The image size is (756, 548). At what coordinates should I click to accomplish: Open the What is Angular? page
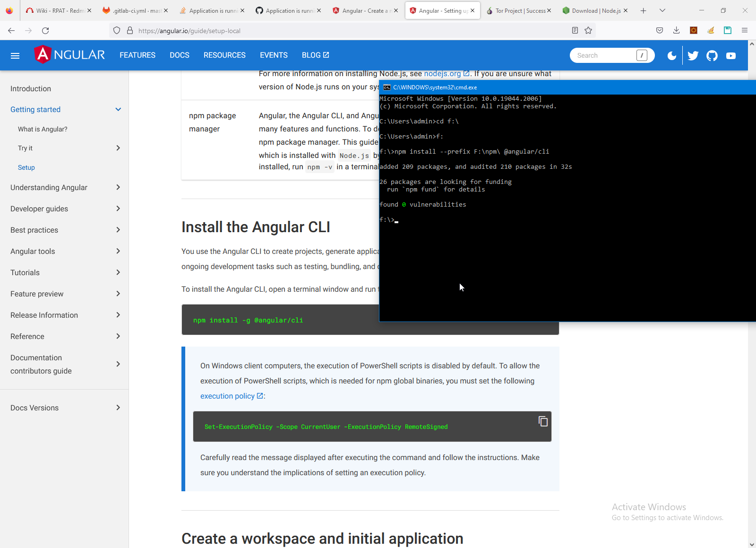tap(43, 129)
